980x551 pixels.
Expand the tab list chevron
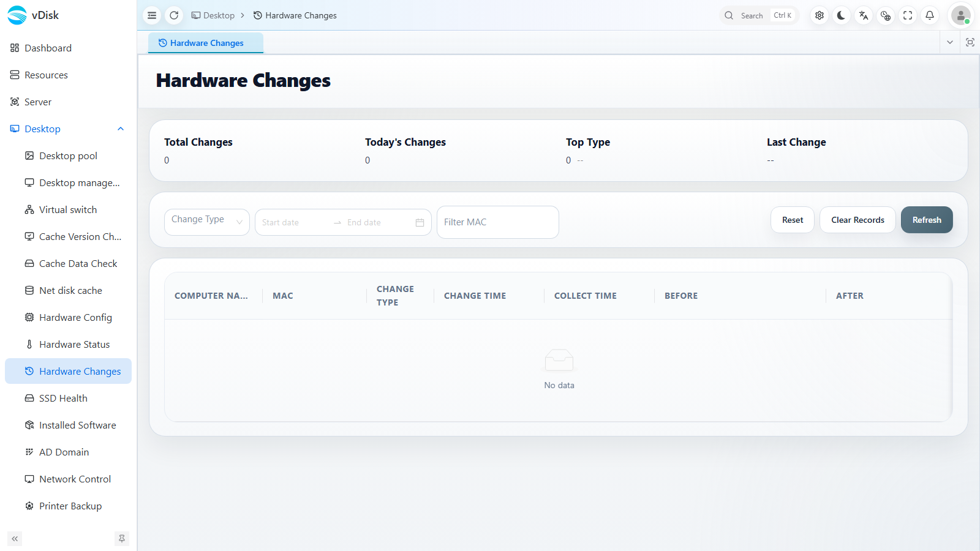click(x=950, y=42)
